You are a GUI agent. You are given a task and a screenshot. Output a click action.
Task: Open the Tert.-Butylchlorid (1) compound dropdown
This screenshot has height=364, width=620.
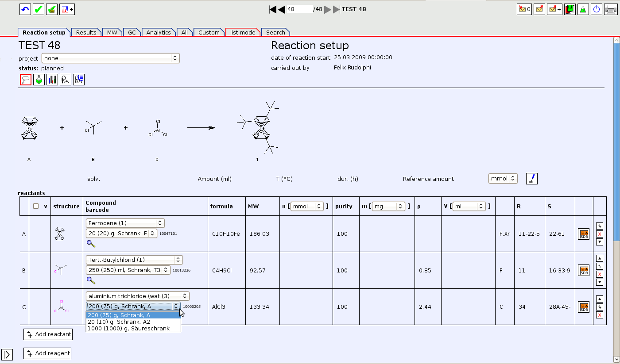click(134, 260)
